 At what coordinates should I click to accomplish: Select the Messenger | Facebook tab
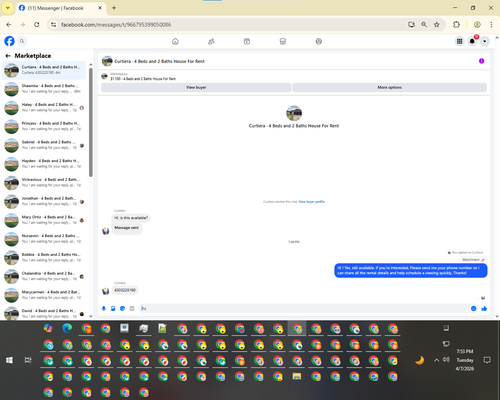61,8
